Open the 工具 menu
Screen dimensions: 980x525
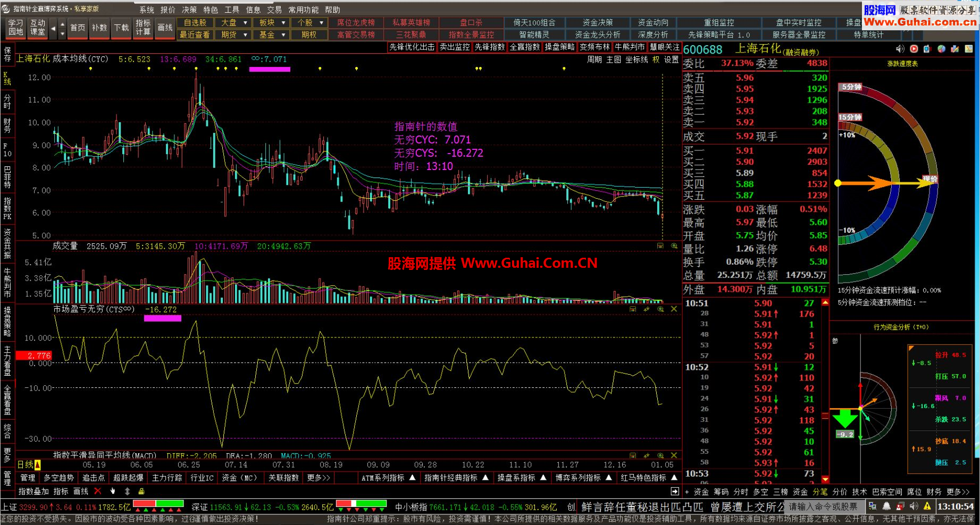[x=232, y=10]
